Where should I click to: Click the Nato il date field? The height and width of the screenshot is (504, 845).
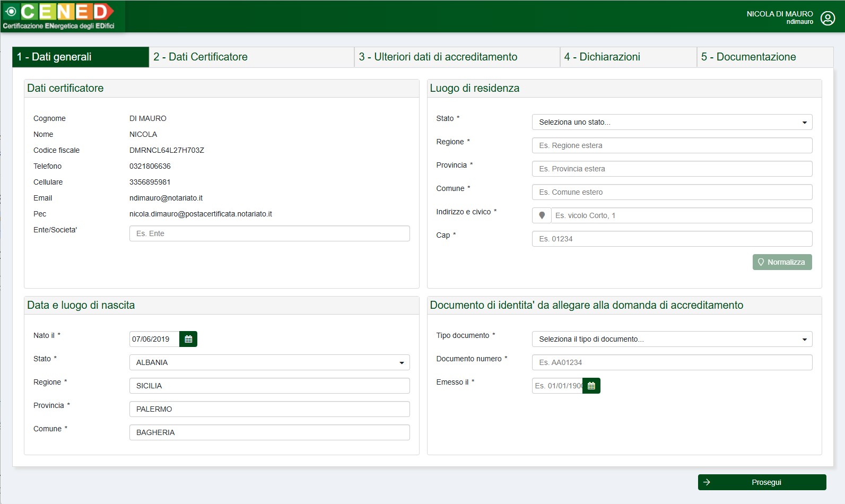click(x=154, y=339)
